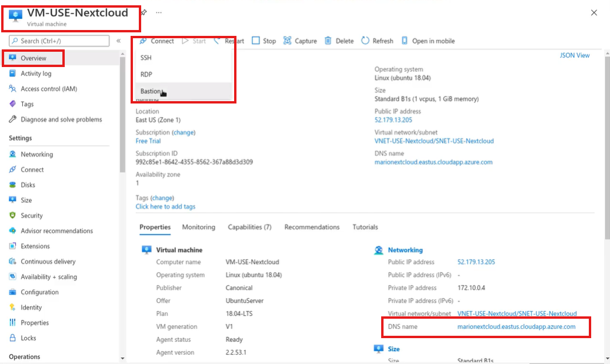Click the Tags (change) link
The width and height of the screenshot is (610, 364).
point(162,198)
